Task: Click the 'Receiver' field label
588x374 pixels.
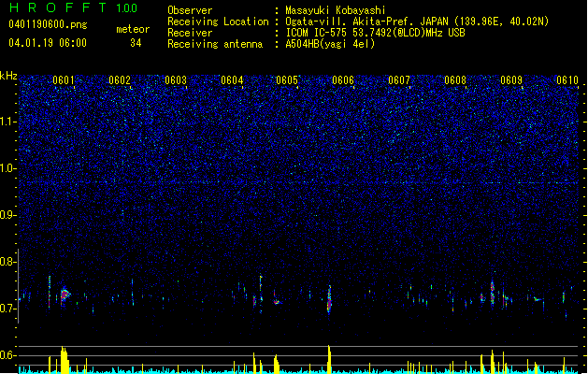Action: coord(190,33)
